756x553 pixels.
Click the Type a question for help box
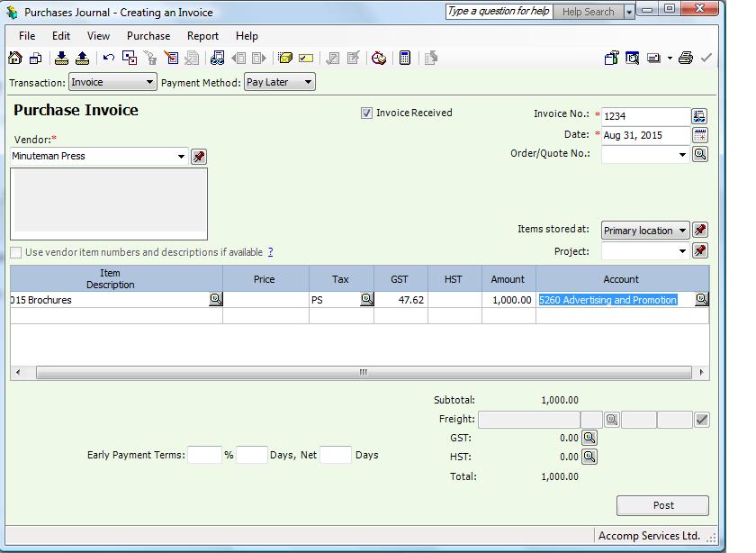pos(499,12)
